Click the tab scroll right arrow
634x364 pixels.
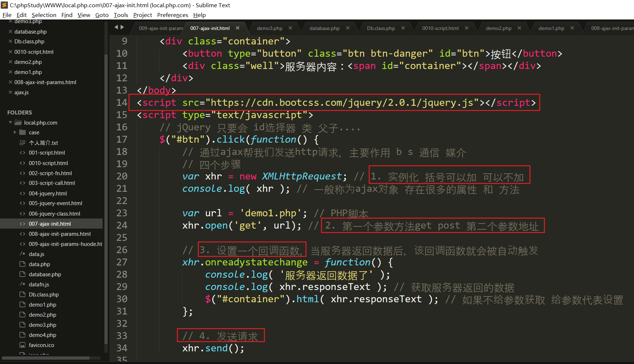tap(122, 27)
